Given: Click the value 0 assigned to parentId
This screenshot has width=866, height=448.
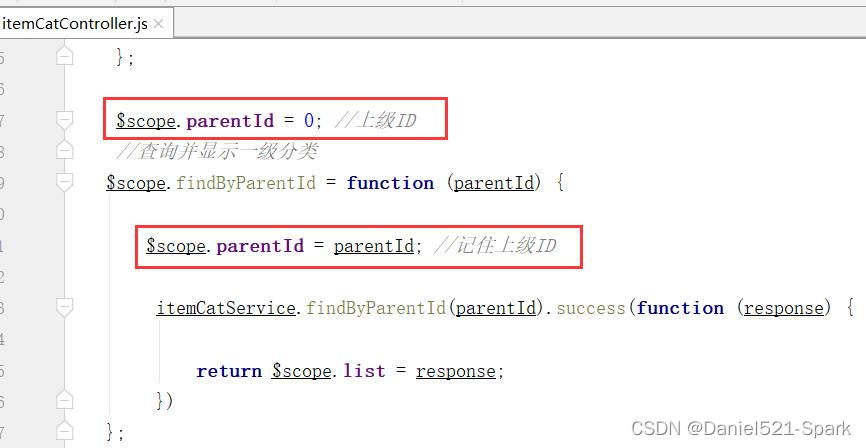Looking at the screenshot, I should point(309,120).
